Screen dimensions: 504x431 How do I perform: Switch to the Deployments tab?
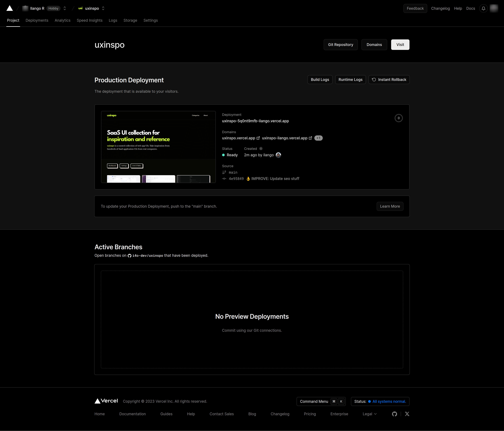(x=37, y=20)
